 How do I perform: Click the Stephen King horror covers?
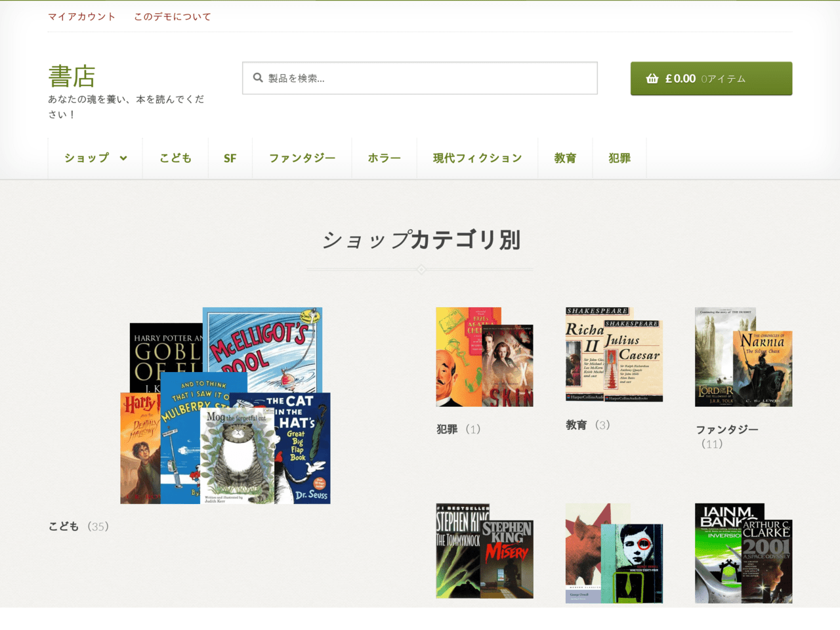484,551
